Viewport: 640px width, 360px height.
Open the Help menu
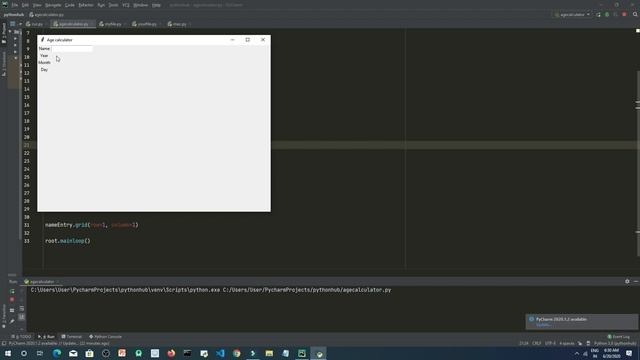coord(156,5)
